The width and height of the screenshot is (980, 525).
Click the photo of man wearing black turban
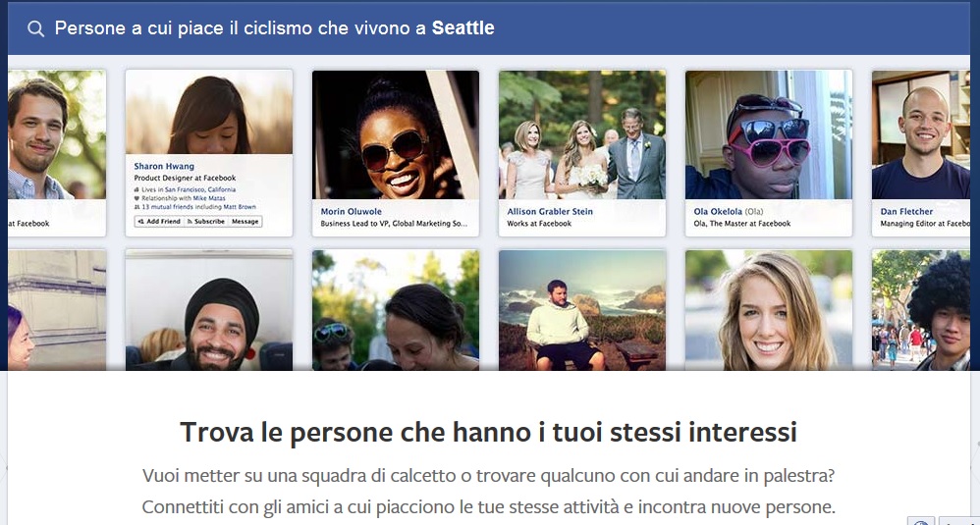(209, 310)
